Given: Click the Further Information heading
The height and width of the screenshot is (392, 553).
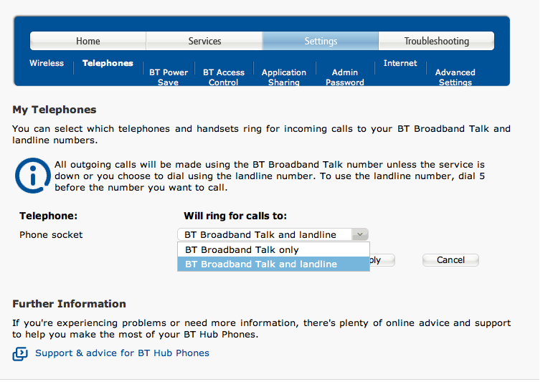Looking at the screenshot, I should click(69, 304).
